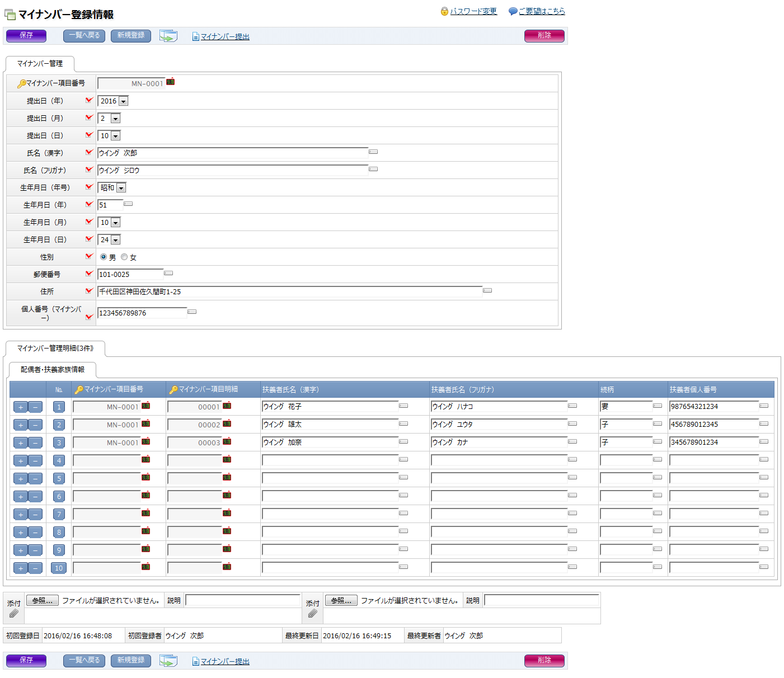Screen dimensions: 784x678
Task: Select the 男 radio button
Action: (x=104, y=257)
